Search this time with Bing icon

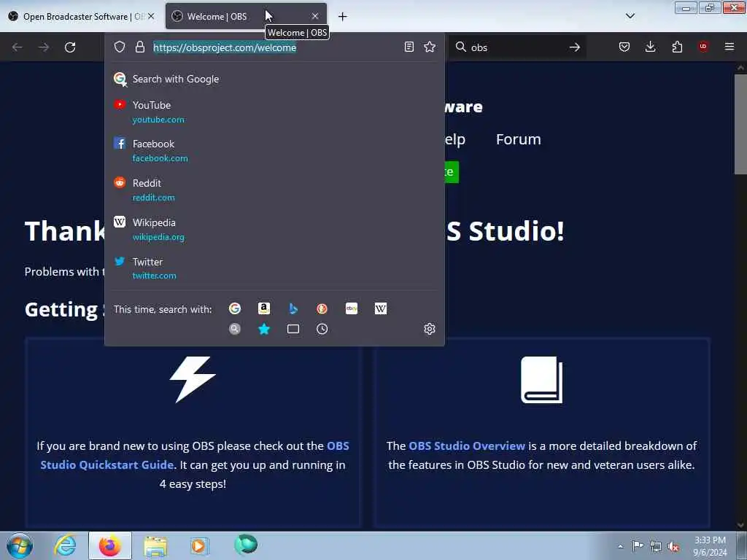[x=293, y=308]
